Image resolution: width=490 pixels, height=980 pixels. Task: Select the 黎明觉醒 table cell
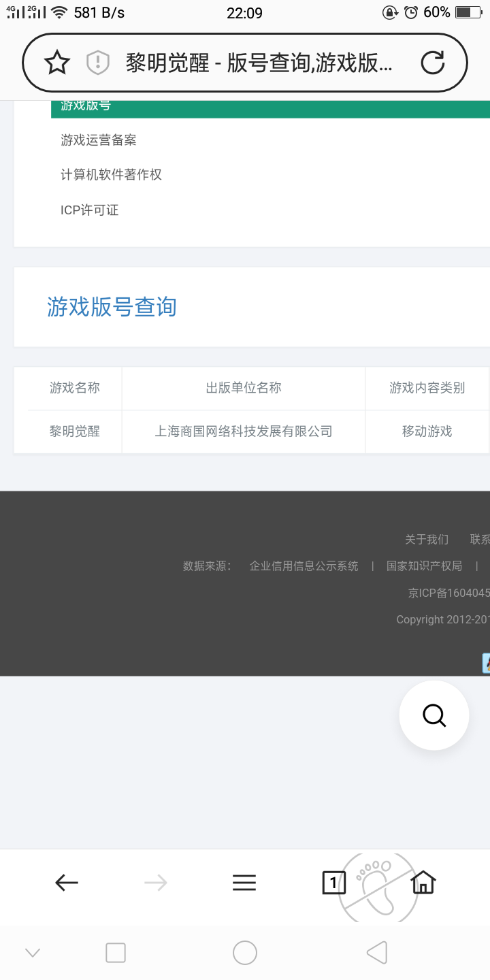click(75, 431)
